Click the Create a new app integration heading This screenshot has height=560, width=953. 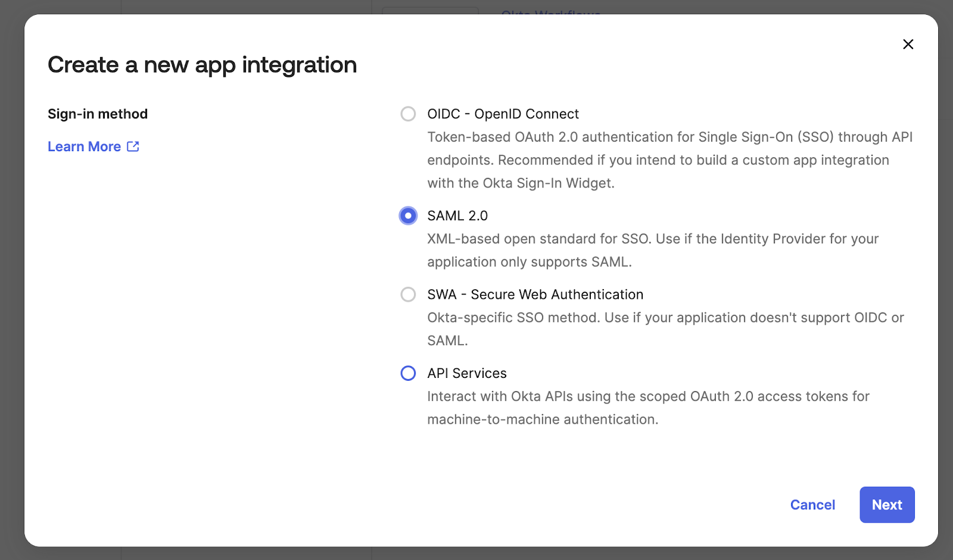203,65
